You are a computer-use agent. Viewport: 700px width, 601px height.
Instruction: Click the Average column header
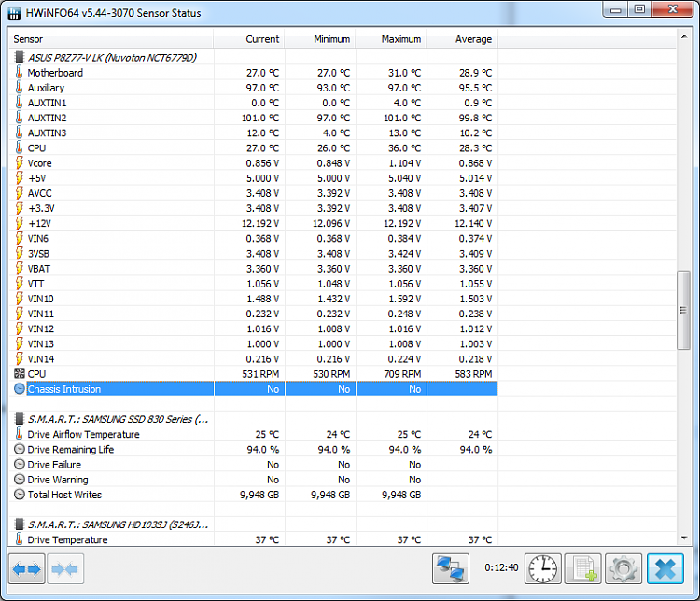click(462, 39)
